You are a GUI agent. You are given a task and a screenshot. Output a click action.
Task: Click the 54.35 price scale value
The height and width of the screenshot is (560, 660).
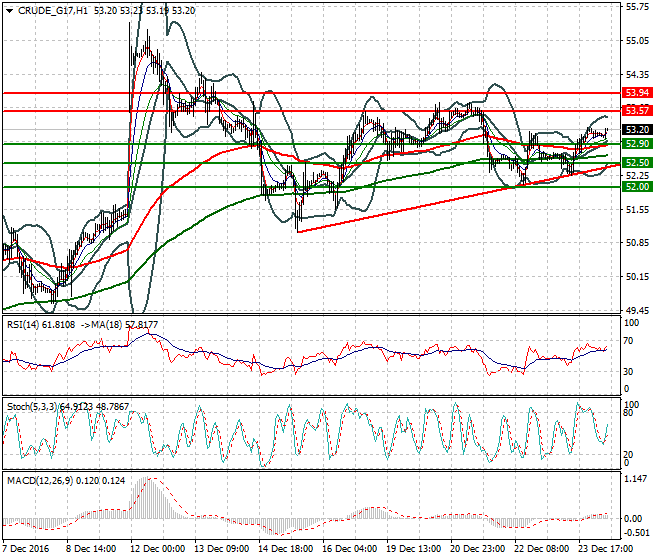637,75
